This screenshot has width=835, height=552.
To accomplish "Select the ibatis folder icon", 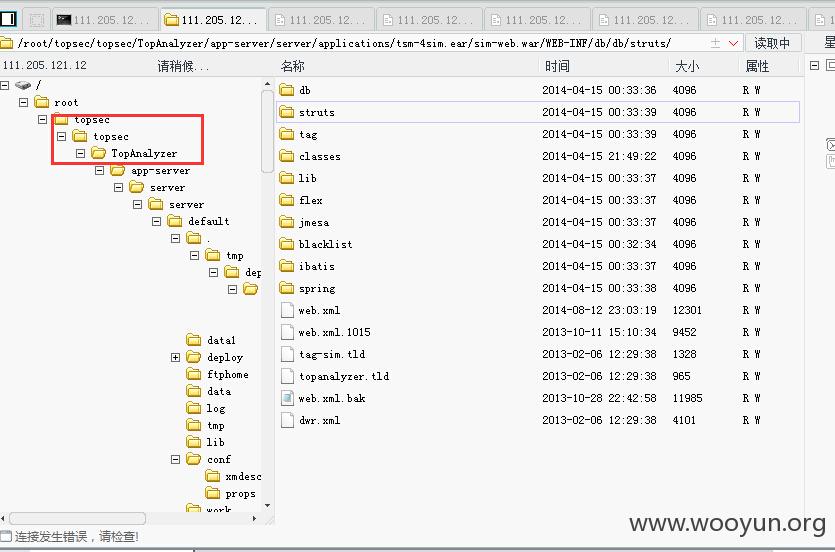I will pyautogui.click(x=286, y=266).
